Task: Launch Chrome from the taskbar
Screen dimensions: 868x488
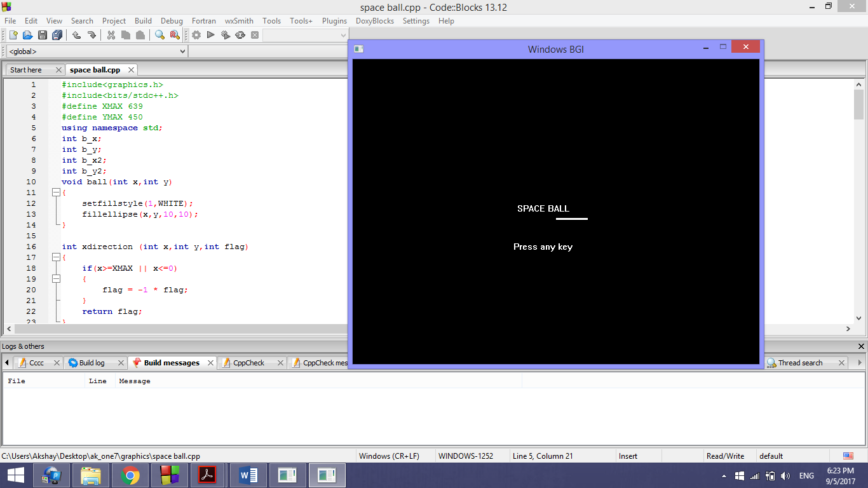Action: point(130,475)
